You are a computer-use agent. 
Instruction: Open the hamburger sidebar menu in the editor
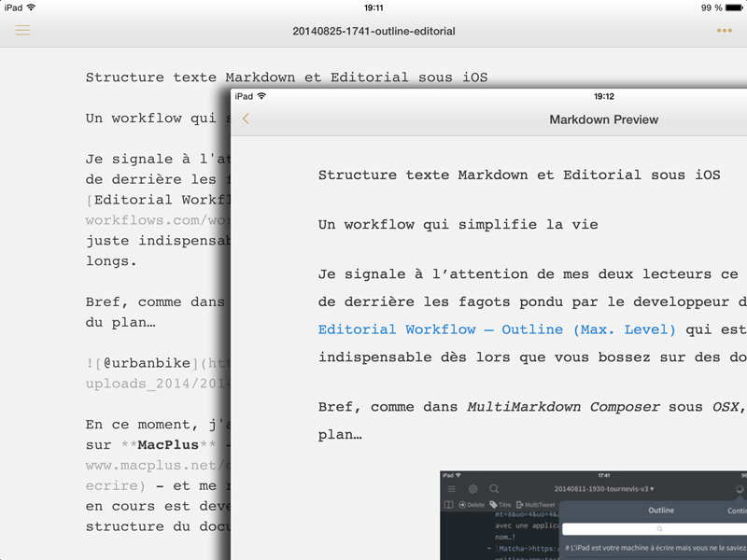22,31
